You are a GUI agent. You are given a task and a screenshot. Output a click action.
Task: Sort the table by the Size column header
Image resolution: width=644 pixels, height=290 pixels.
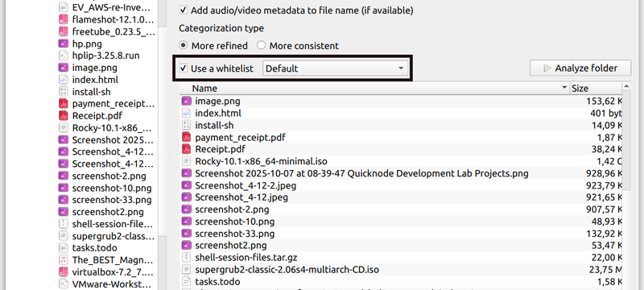coord(596,89)
